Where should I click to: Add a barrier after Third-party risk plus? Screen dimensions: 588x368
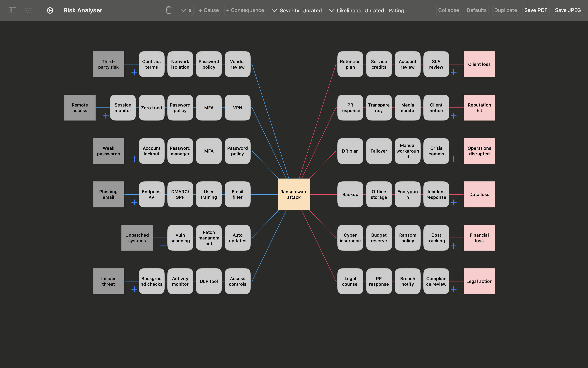click(x=134, y=72)
